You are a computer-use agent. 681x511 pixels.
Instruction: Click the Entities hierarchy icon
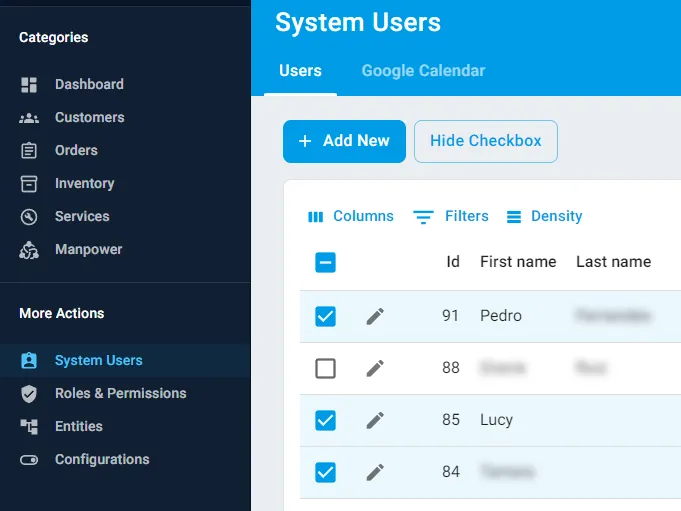[29, 426]
